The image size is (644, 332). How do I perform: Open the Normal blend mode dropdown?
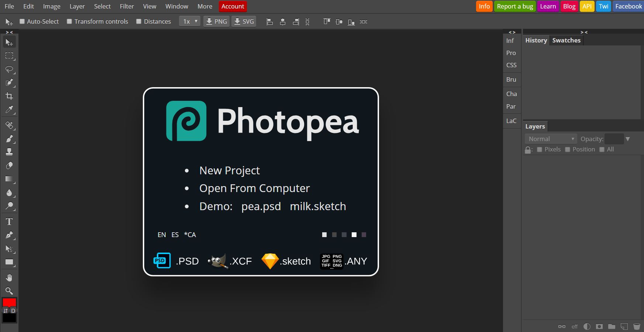click(x=551, y=139)
